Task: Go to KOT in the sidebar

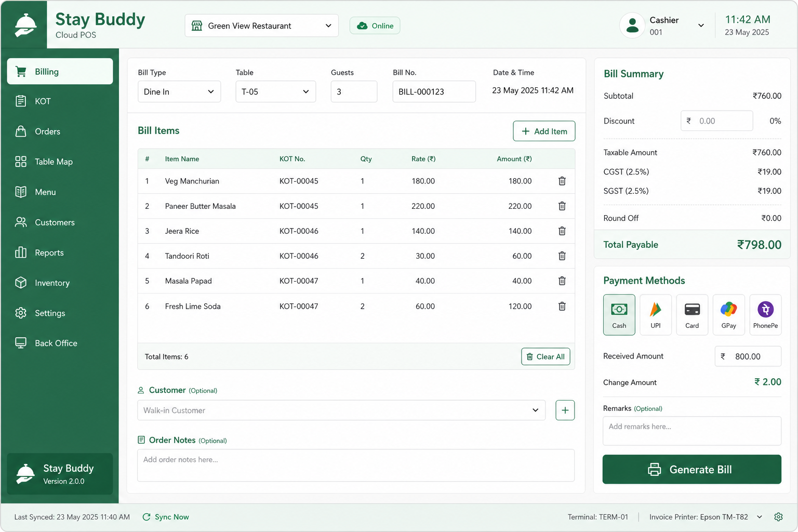Action: pyautogui.click(x=60, y=101)
